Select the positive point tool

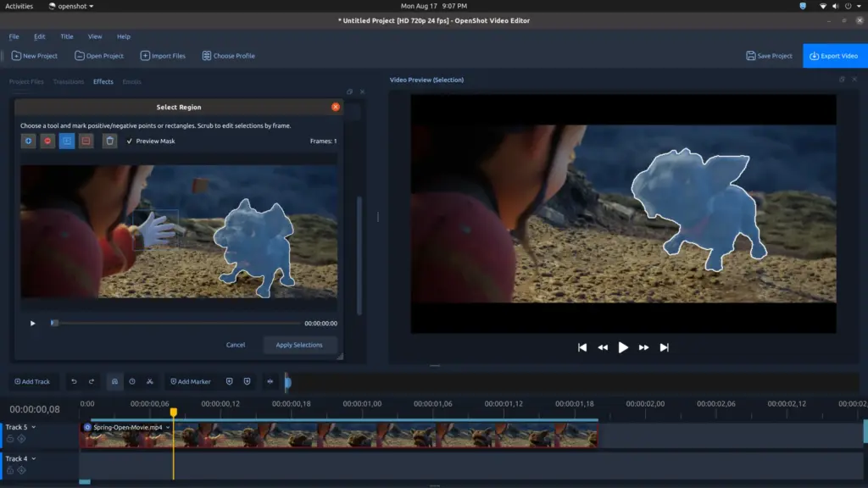pos(28,141)
